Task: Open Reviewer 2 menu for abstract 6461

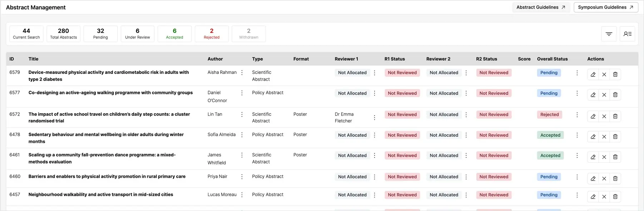Action: (x=466, y=155)
